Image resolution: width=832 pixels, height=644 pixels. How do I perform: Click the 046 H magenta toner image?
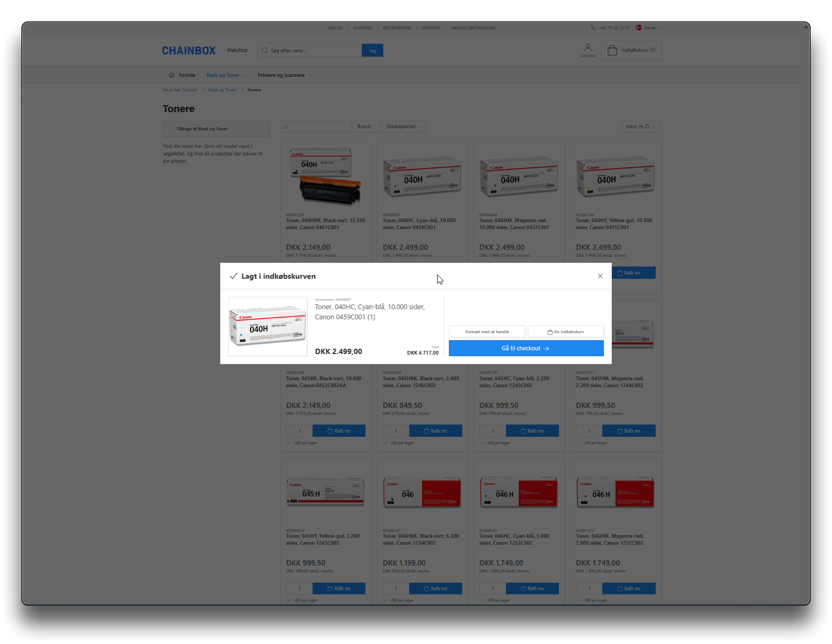click(616, 492)
